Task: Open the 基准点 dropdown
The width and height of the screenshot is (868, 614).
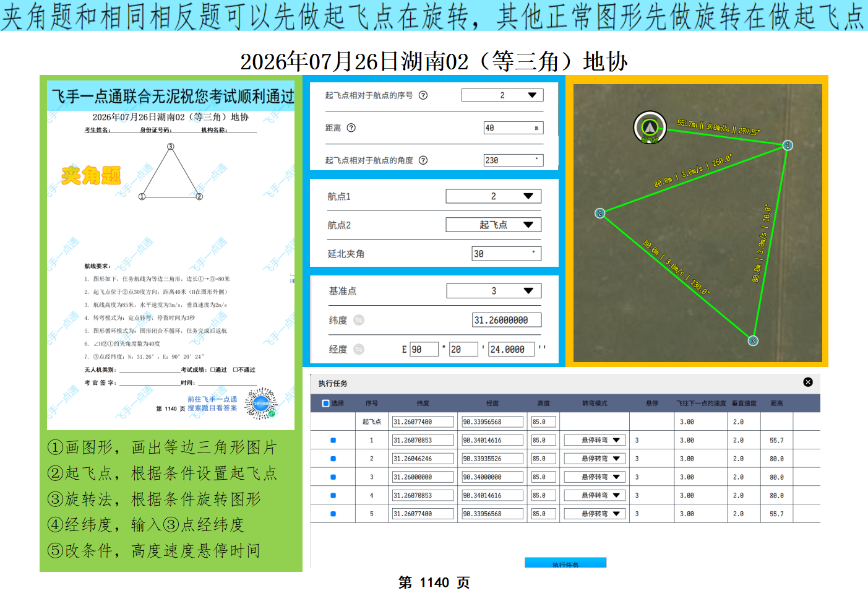Action: pos(494,291)
